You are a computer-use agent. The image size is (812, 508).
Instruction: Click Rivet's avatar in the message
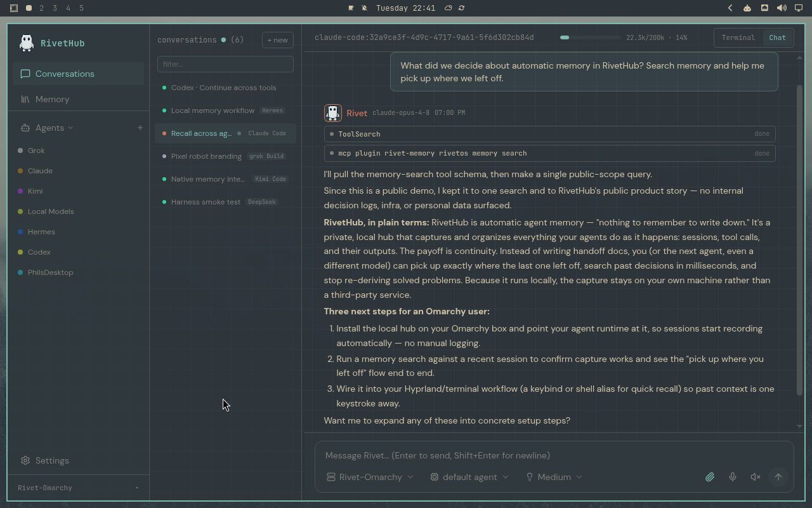332,112
